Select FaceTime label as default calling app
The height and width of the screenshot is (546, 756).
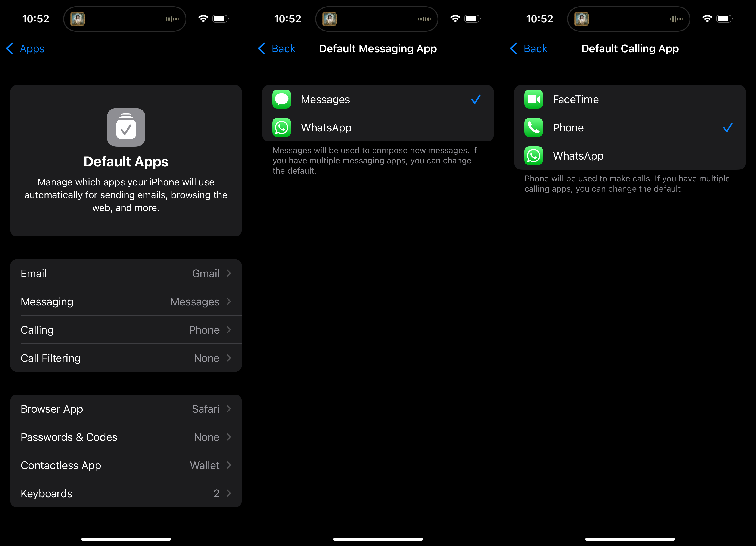(x=576, y=99)
